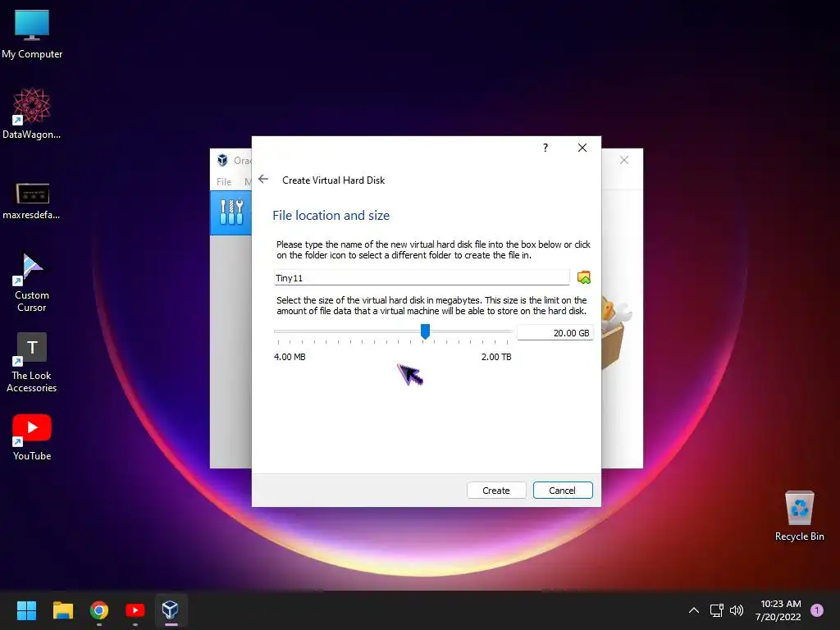Click the 4.00 MB minimum label
The image size is (840, 630).
290,357
